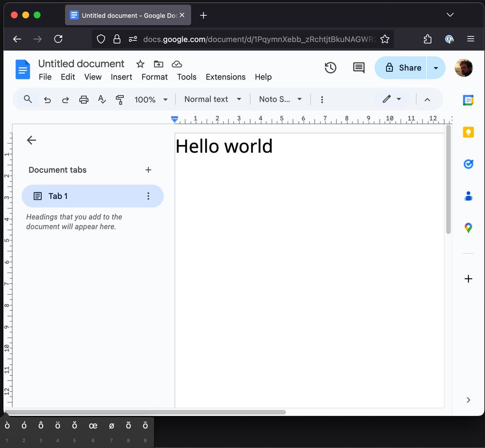Open the font family dropdown
Image resolution: width=485 pixels, height=448 pixels.
click(280, 99)
